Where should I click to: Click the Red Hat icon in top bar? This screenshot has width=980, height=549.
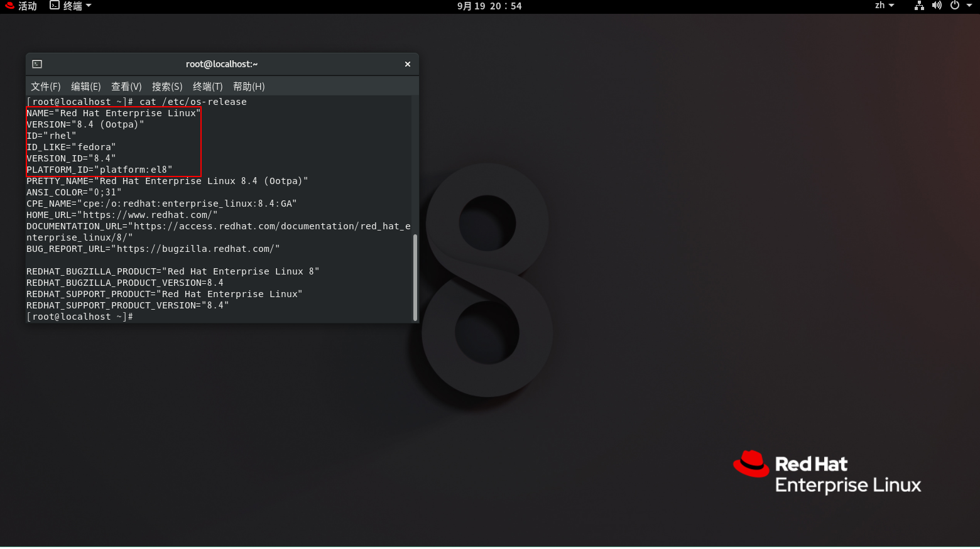(10, 6)
